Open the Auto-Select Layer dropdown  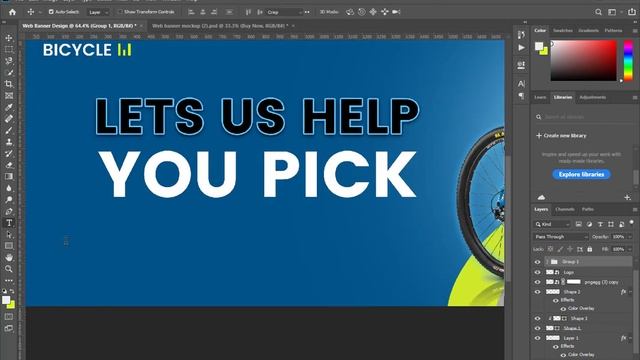point(99,12)
